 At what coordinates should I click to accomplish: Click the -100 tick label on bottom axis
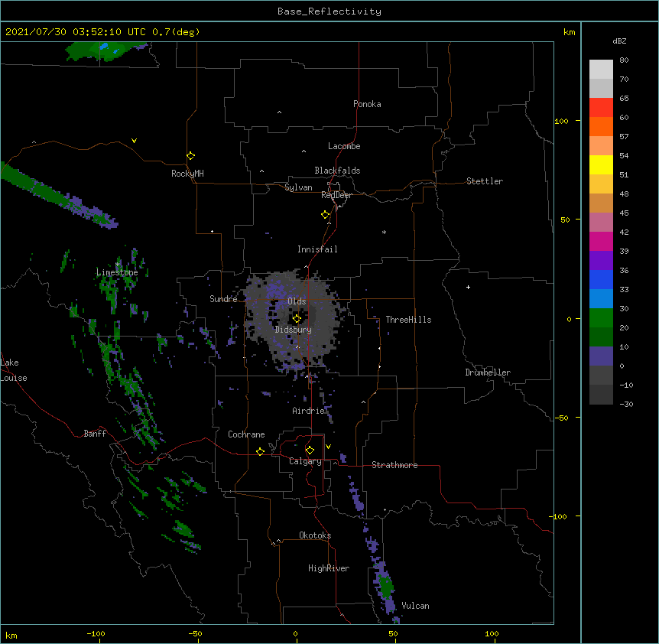pos(96,633)
